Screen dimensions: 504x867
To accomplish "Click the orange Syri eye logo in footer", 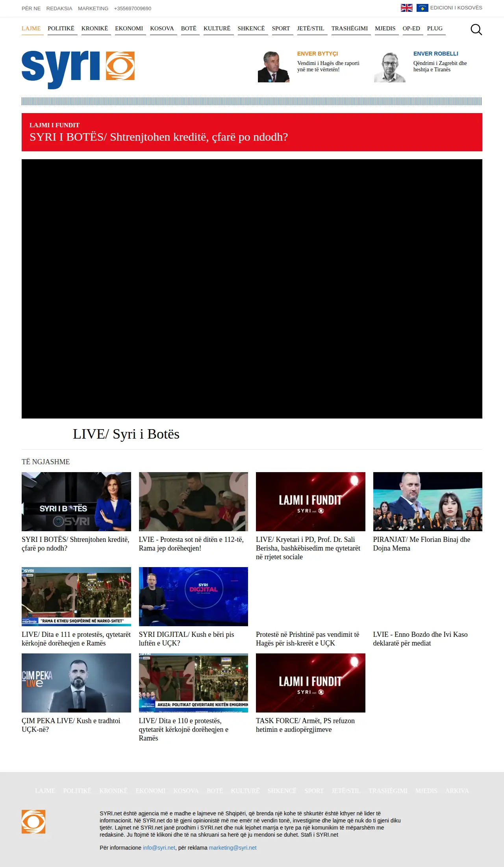I will [x=33, y=822].
